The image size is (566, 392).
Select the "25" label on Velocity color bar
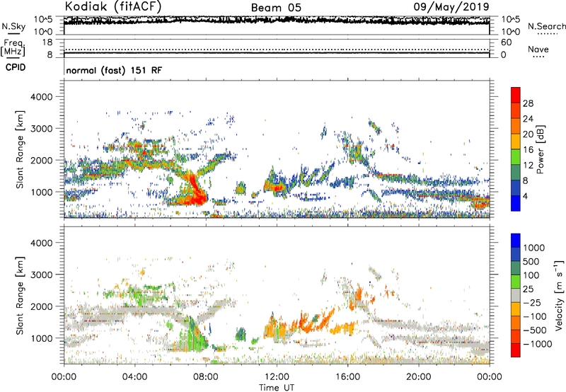pos(529,289)
